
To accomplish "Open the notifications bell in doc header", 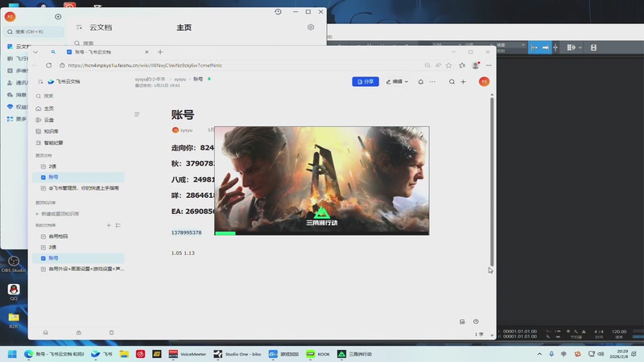I will click(x=420, y=82).
